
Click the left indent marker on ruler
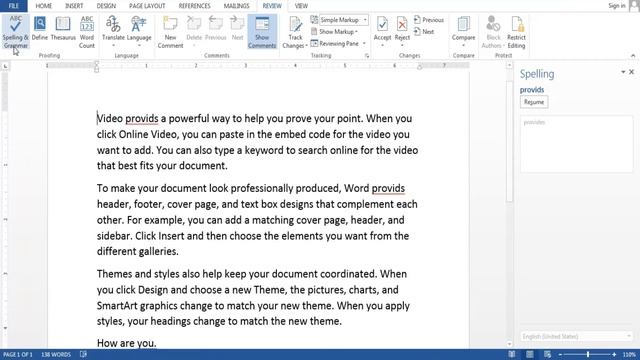tap(96, 69)
